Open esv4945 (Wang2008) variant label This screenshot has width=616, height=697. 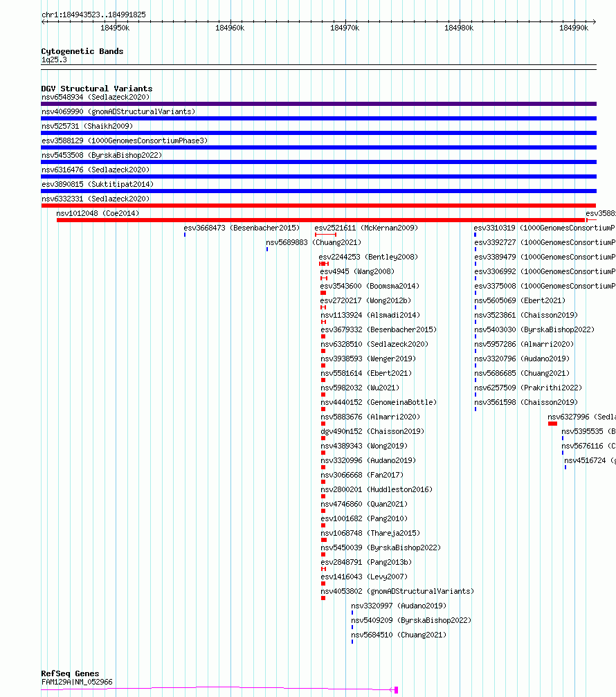pos(357,271)
